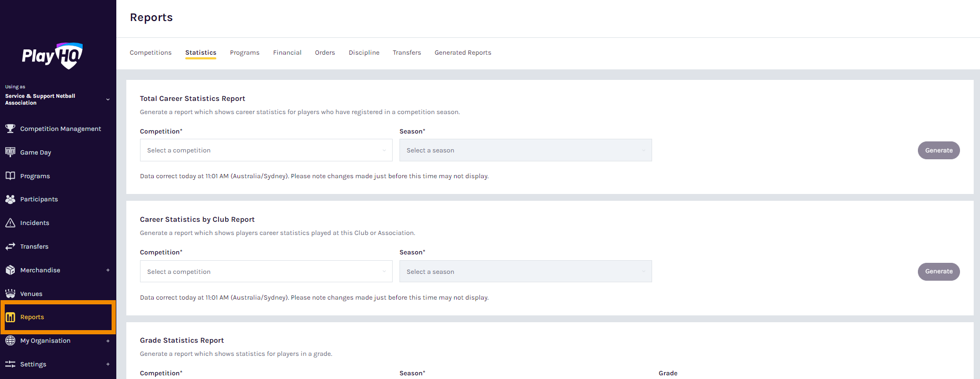Expand the Merchandise submenu plus sign
Image resolution: width=980 pixels, height=379 pixels.
108,270
